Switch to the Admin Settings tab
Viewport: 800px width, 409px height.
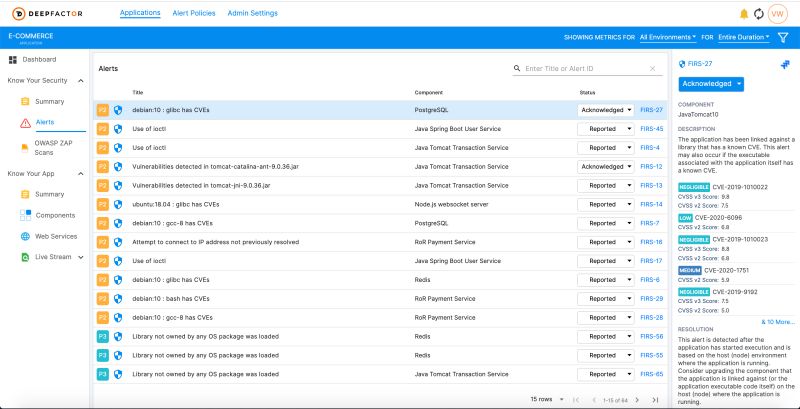pyautogui.click(x=253, y=13)
